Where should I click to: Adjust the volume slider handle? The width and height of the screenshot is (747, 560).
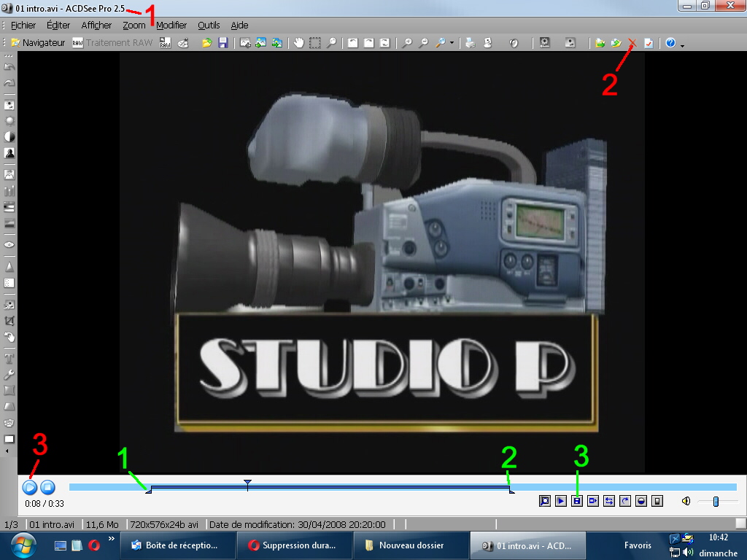pos(716,501)
